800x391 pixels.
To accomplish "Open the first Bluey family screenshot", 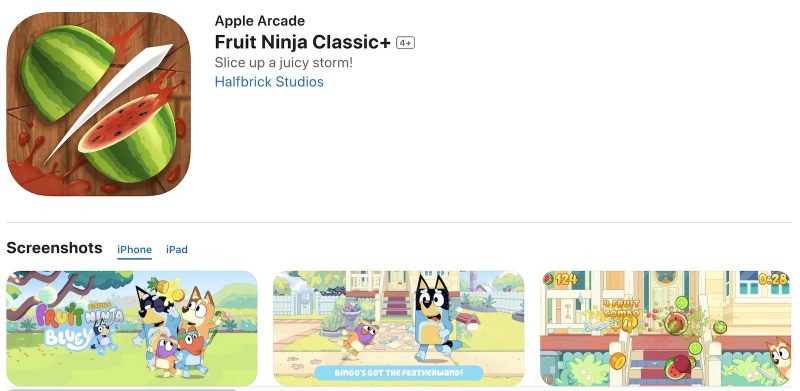I will (x=132, y=328).
